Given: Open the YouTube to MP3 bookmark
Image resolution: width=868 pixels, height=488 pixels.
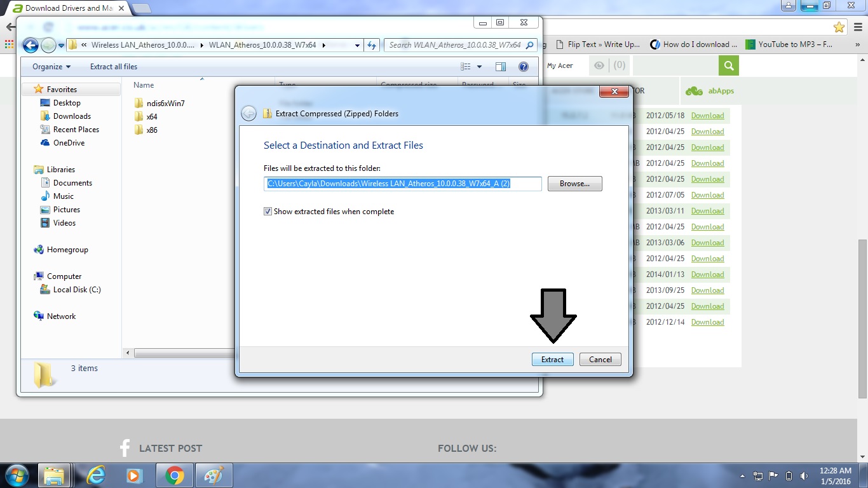Looking at the screenshot, I should [x=789, y=44].
